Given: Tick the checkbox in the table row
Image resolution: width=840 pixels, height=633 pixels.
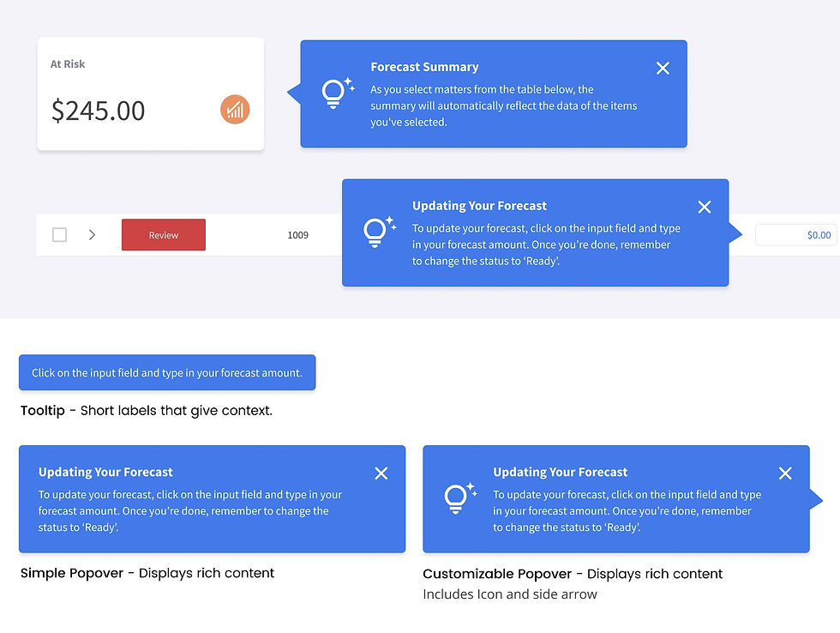Looking at the screenshot, I should click(59, 235).
